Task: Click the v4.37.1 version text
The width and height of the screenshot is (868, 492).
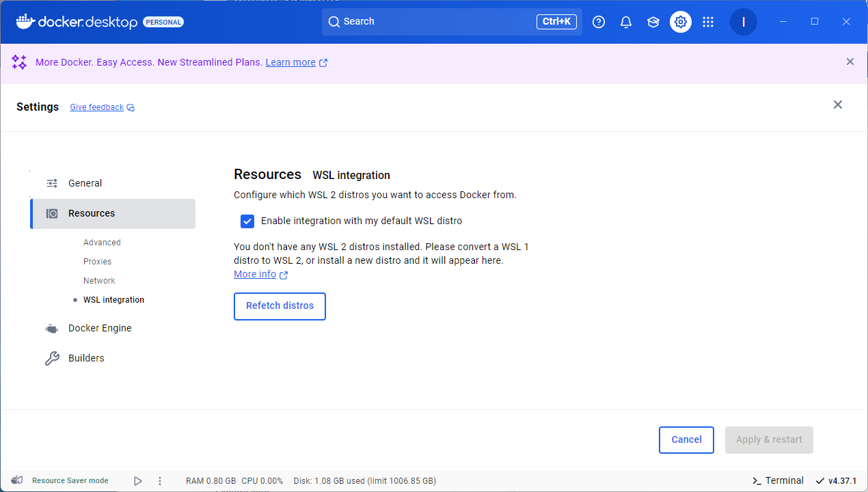Action: click(x=842, y=481)
